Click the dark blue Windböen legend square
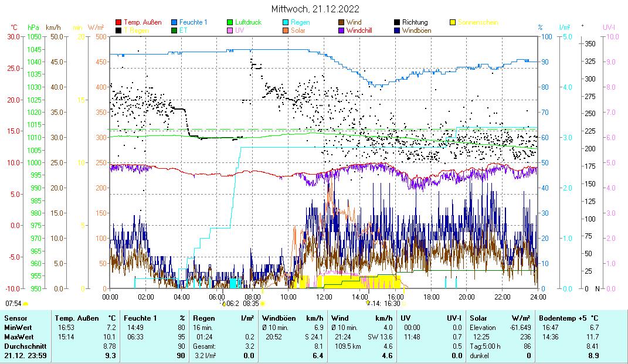The width and height of the screenshot is (628, 364). (x=398, y=30)
